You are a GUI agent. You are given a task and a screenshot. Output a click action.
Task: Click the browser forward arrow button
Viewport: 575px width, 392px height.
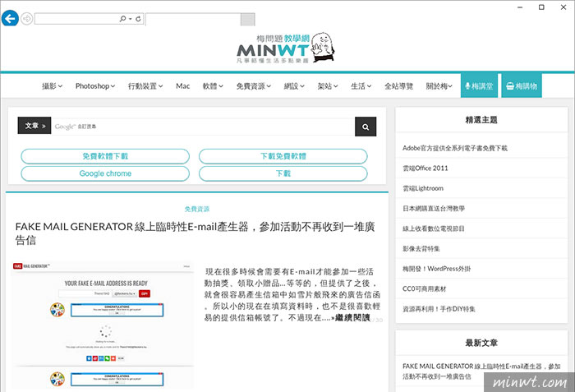click(27, 18)
